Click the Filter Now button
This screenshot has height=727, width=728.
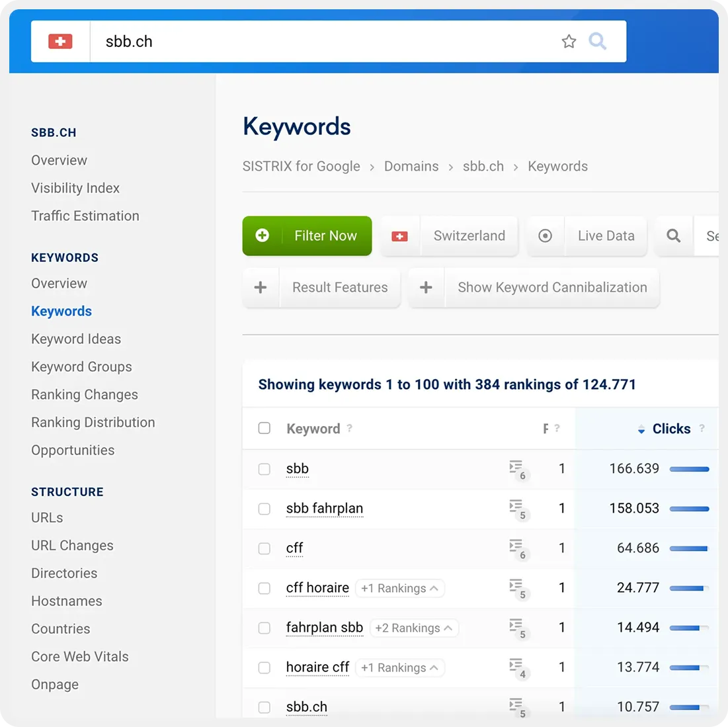pos(307,236)
